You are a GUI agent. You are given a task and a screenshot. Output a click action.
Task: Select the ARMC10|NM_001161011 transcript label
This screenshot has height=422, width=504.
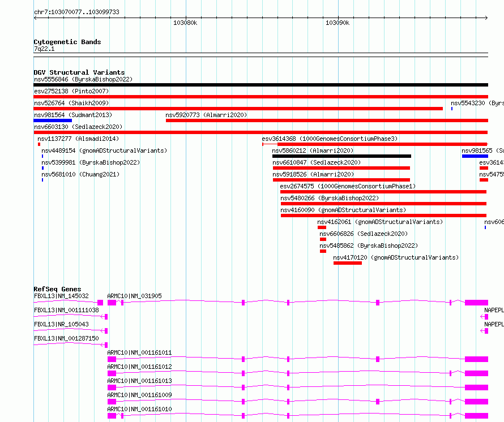click(139, 352)
